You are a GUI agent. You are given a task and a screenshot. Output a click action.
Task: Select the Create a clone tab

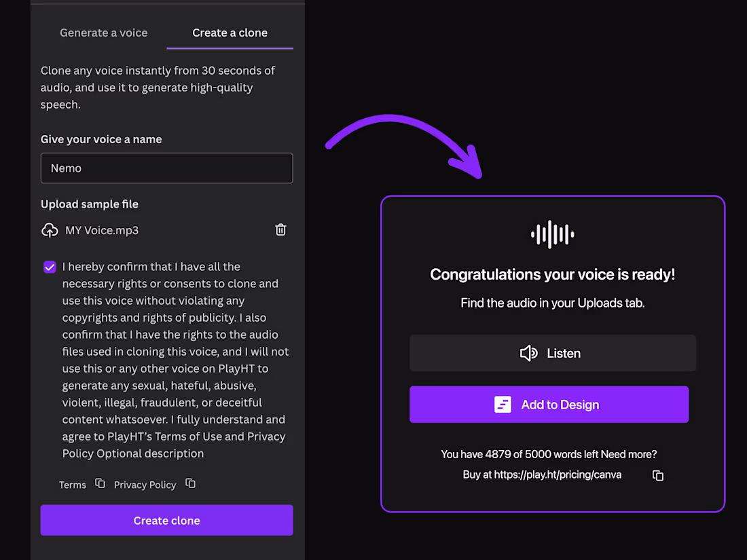[230, 33]
